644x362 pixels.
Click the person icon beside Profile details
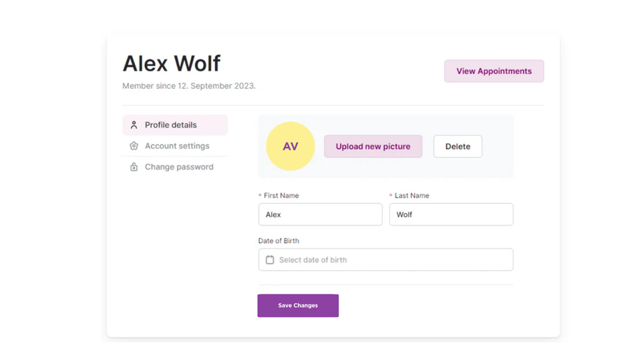coord(134,125)
